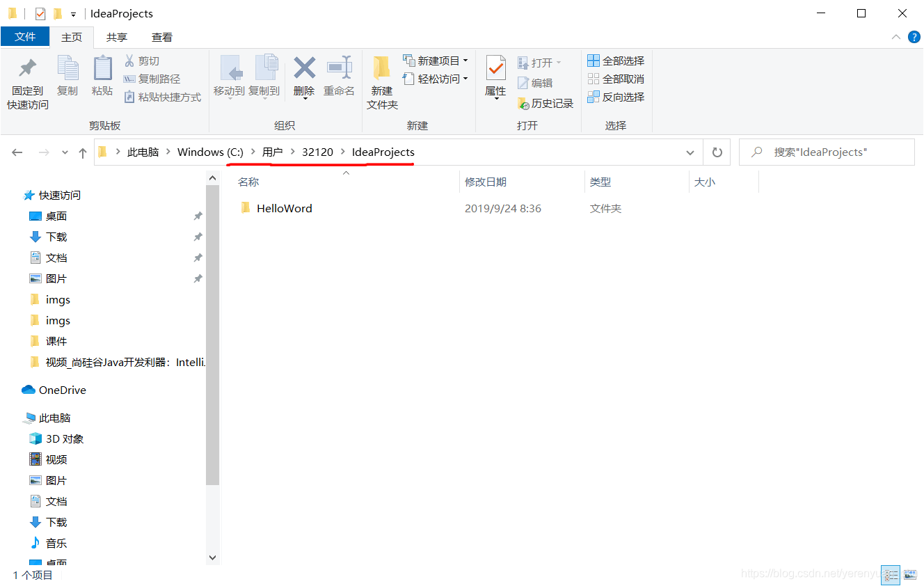This screenshot has height=586, width=924.
Task: Select the 共享 ribbon tab
Action: [x=117, y=37]
